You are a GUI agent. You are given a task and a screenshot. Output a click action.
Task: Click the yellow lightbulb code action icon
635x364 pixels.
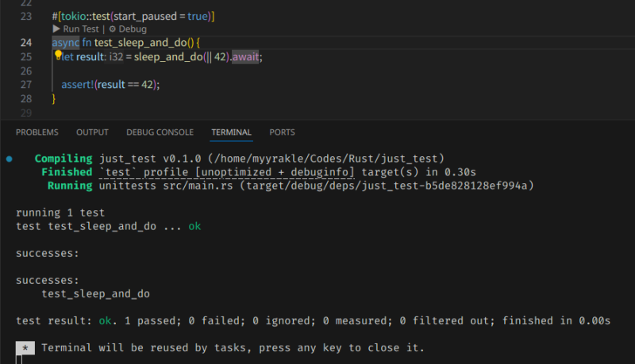(x=58, y=56)
